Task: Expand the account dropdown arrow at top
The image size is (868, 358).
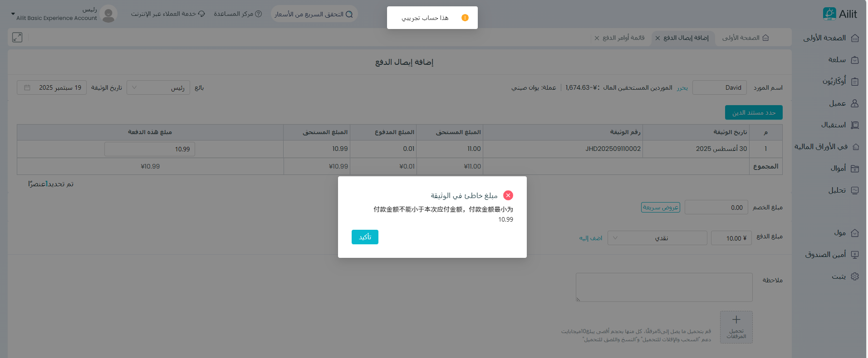Action: coord(13,14)
